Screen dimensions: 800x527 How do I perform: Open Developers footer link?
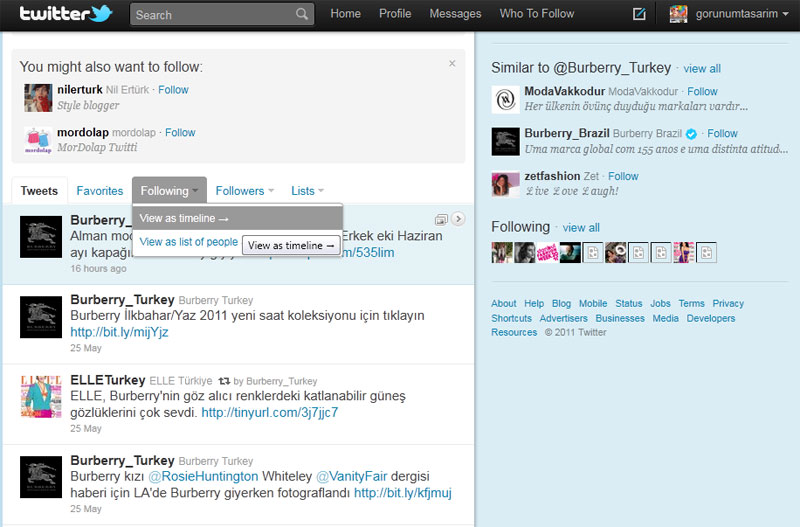coord(711,318)
